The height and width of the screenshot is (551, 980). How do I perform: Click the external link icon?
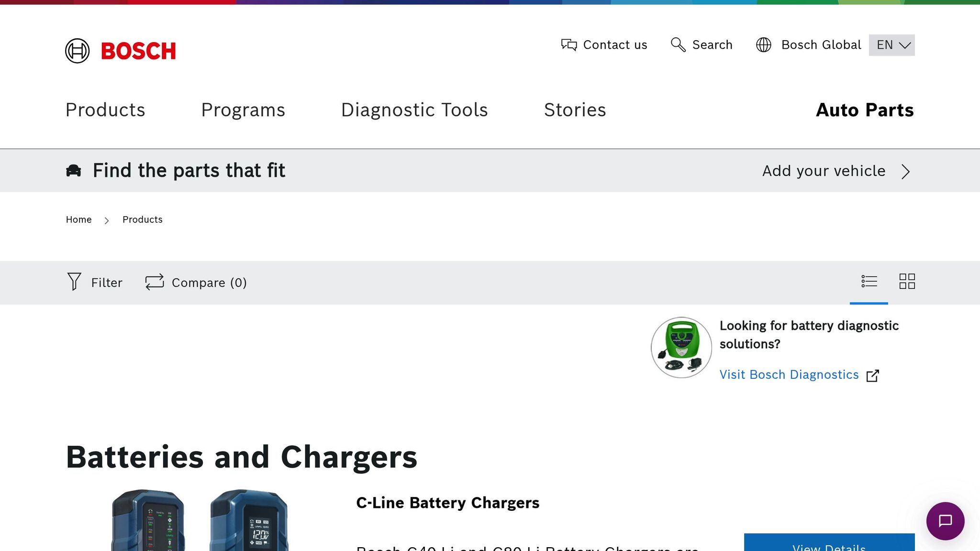[873, 375]
